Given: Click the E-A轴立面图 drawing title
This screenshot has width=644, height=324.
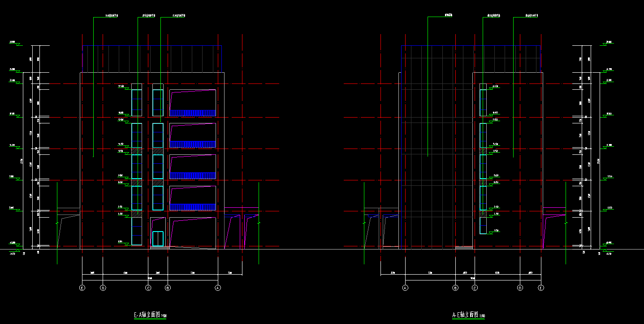Looking at the screenshot, I should click(x=150, y=315).
